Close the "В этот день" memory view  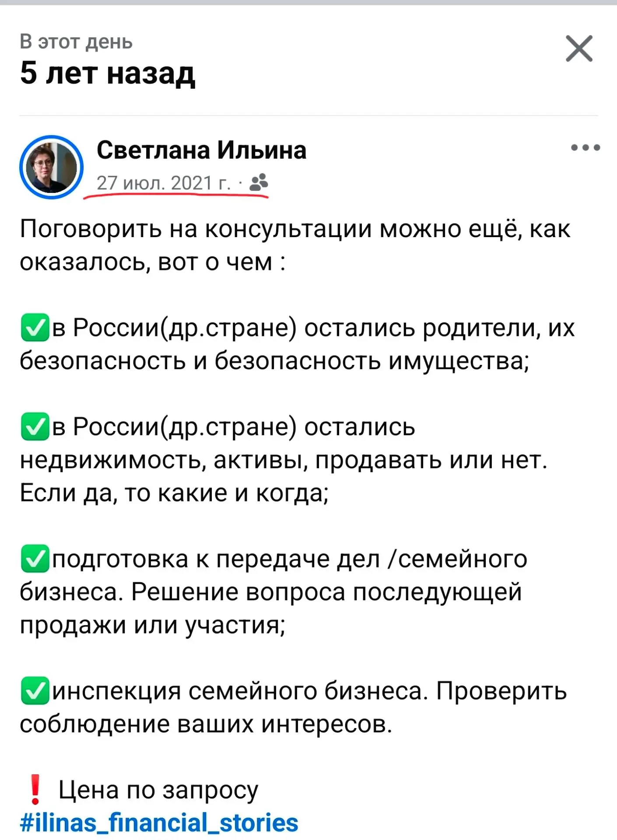pyautogui.click(x=579, y=49)
